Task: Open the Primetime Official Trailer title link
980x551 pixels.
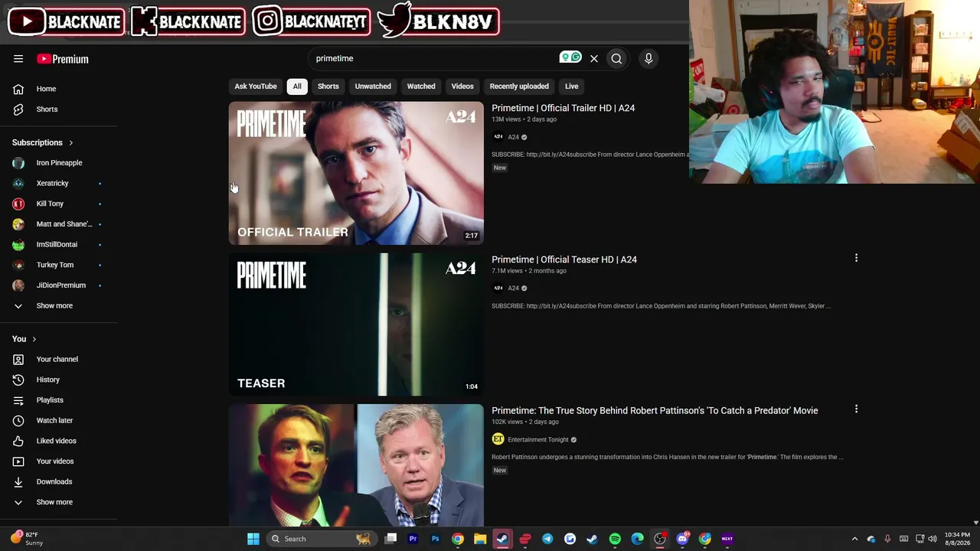Action: 563,108
